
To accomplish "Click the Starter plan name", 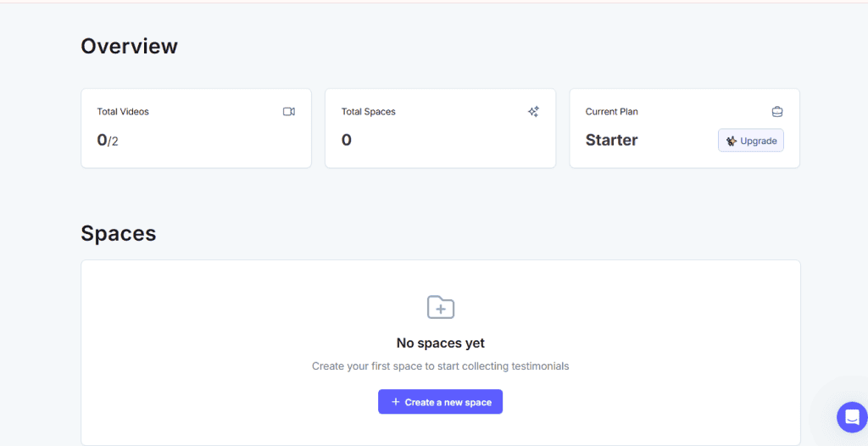I will tap(611, 140).
